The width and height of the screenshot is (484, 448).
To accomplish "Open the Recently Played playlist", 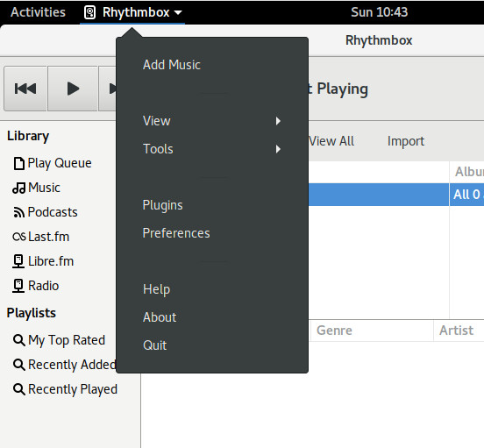I will (x=65, y=389).
